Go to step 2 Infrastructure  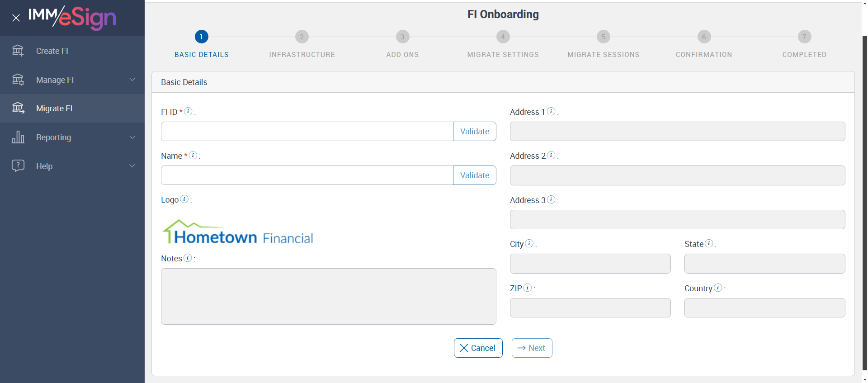tap(302, 37)
